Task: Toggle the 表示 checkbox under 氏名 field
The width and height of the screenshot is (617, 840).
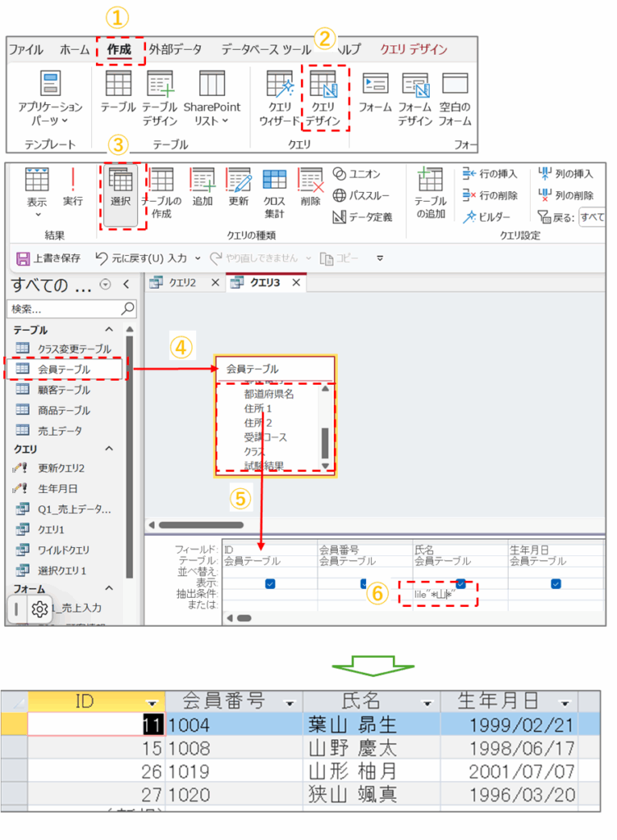Action: click(x=461, y=583)
